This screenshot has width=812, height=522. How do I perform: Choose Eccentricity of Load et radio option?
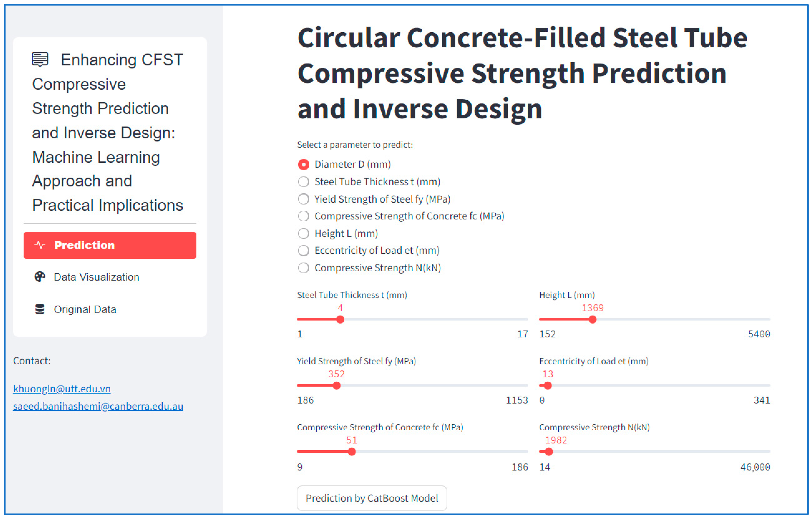303,250
